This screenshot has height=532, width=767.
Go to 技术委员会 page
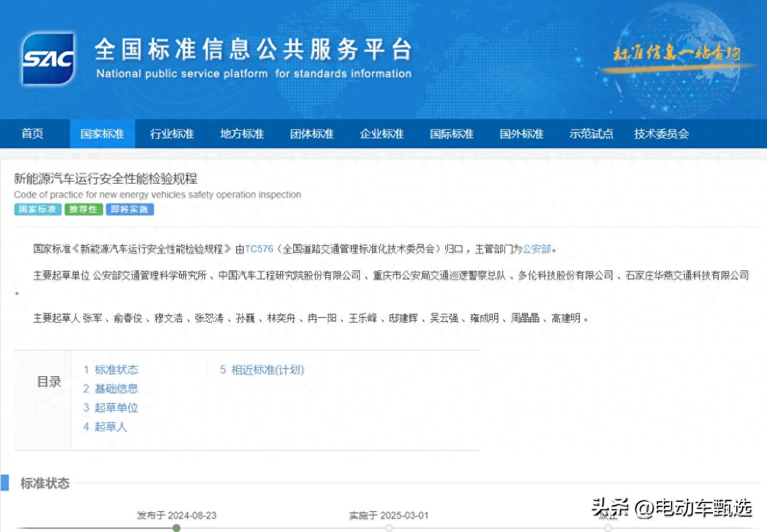point(662,134)
